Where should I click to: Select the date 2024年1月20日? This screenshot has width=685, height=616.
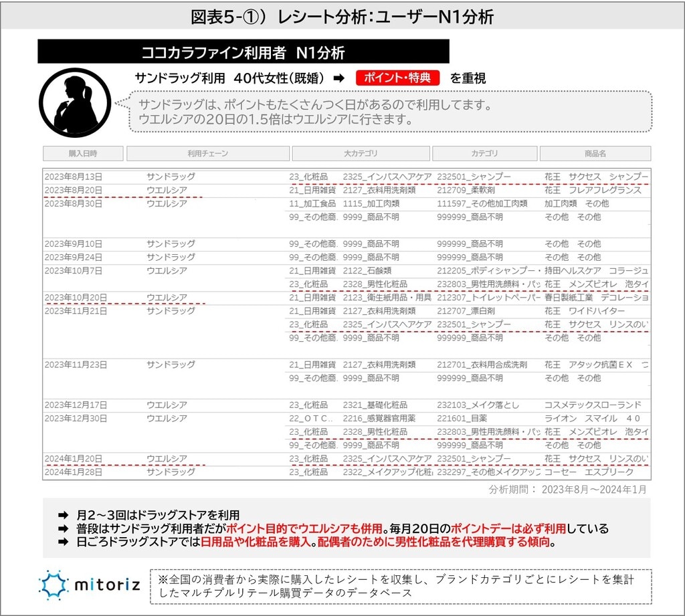(x=74, y=459)
